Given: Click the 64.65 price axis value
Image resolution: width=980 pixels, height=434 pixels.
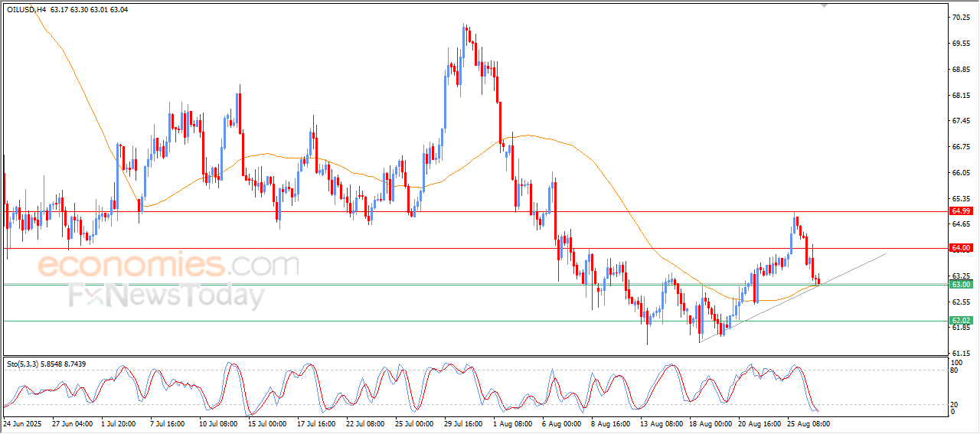Looking at the screenshot, I should coord(961,224).
